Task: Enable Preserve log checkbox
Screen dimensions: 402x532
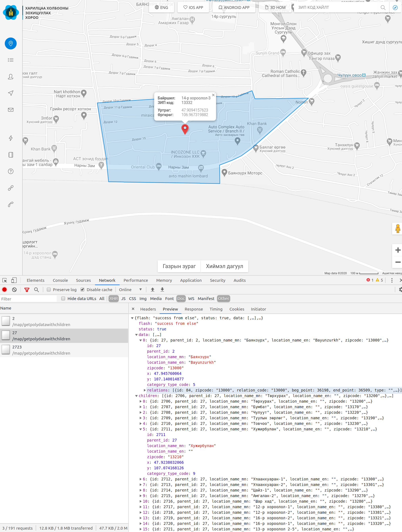Action: tap(49, 290)
